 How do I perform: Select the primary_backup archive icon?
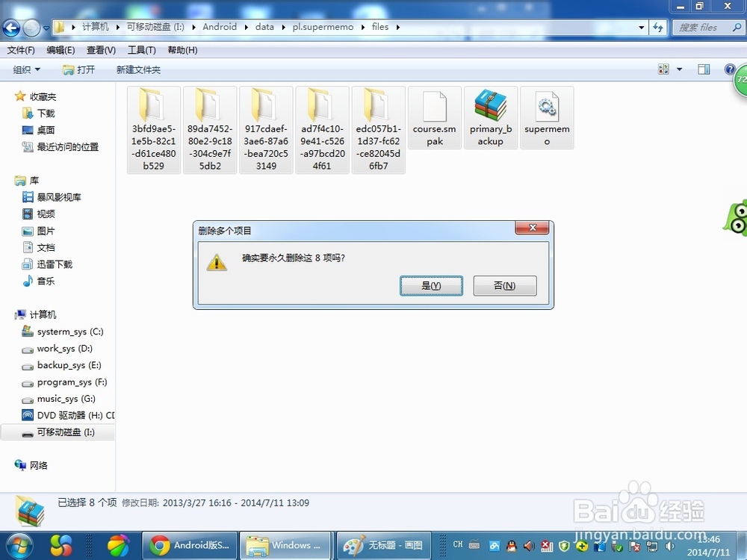[x=490, y=106]
